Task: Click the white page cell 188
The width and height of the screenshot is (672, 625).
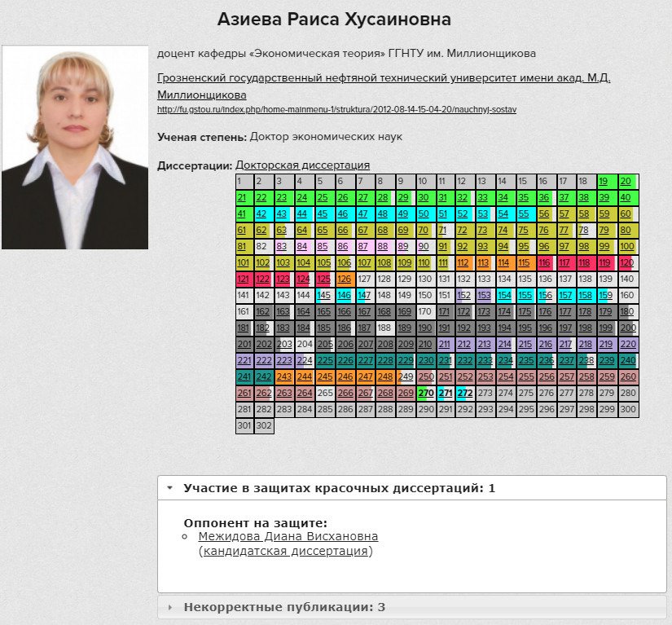Action: [385, 328]
